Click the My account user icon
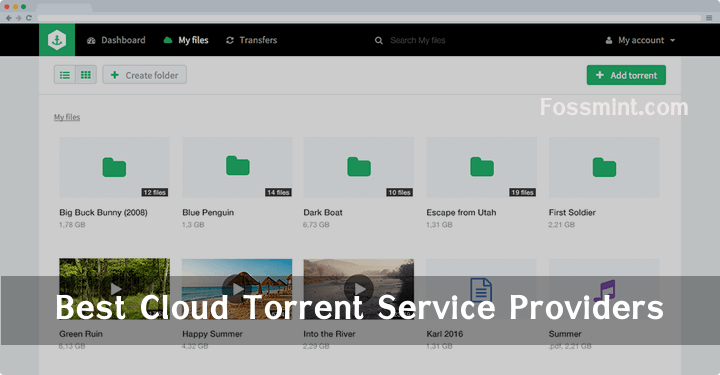This screenshot has height=375, width=720. tap(609, 40)
